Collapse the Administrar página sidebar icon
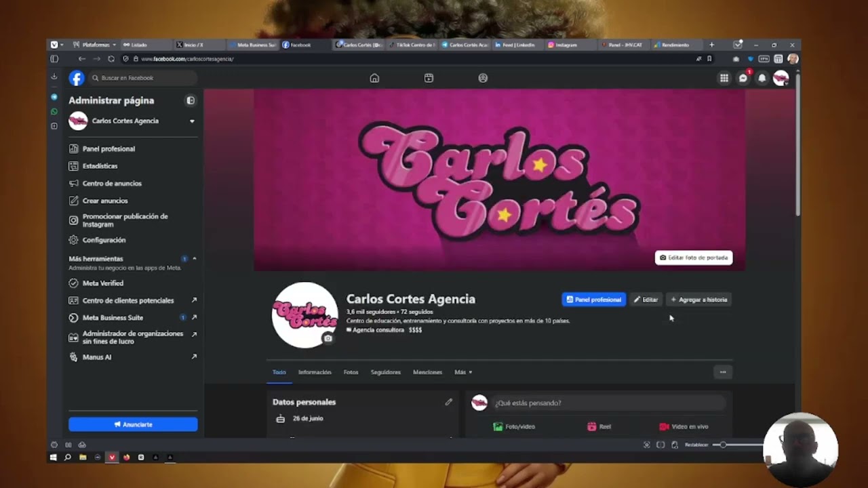Screen dimensions: 868x488 (191, 100)
